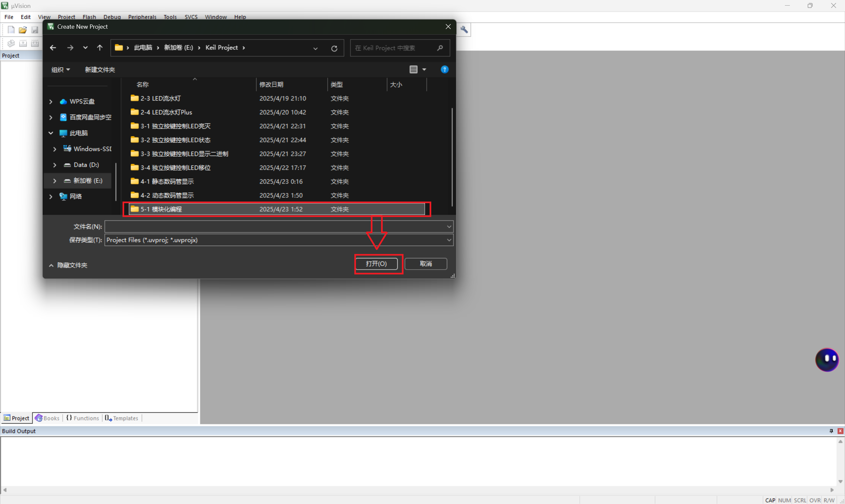Viewport: 845px width, 504px height.
Task: Refresh the Keil Project folder listing
Action: click(x=334, y=48)
